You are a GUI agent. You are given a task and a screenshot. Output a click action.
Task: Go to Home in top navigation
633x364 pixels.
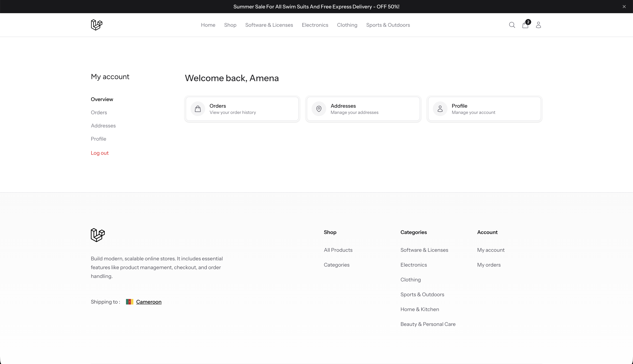point(208,25)
